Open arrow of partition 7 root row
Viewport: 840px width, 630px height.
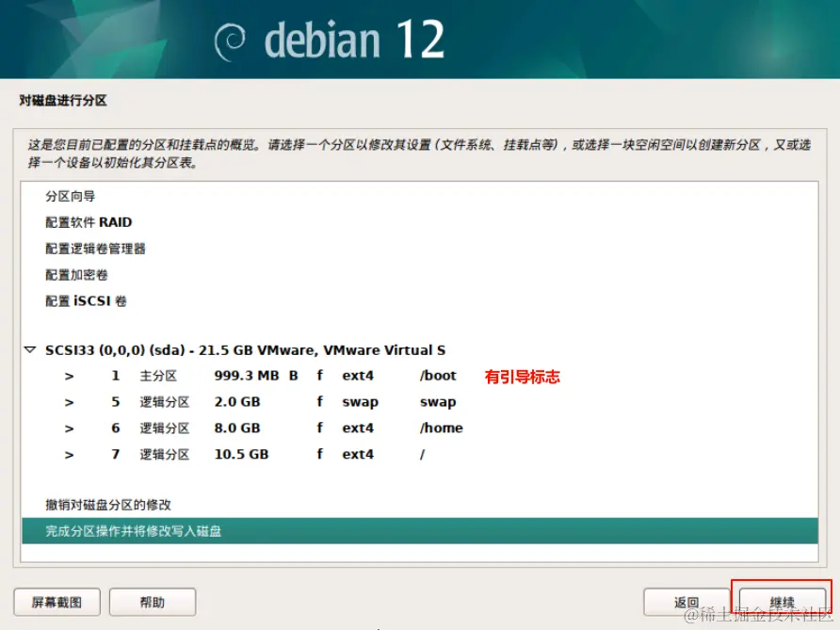click(x=69, y=455)
